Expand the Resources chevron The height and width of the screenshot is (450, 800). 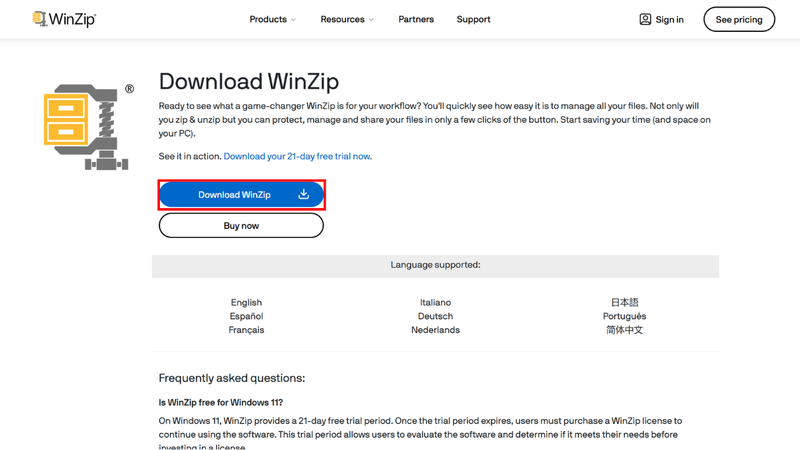(371, 20)
